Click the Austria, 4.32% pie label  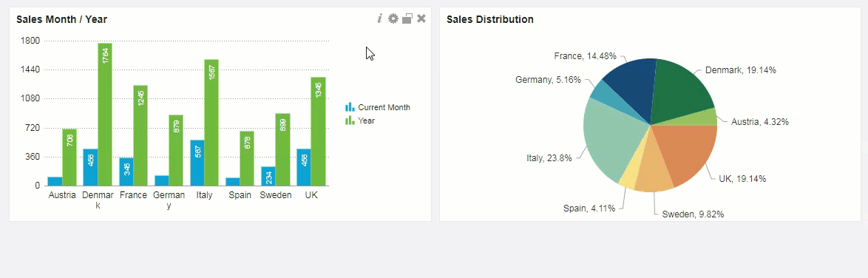click(759, 122)
